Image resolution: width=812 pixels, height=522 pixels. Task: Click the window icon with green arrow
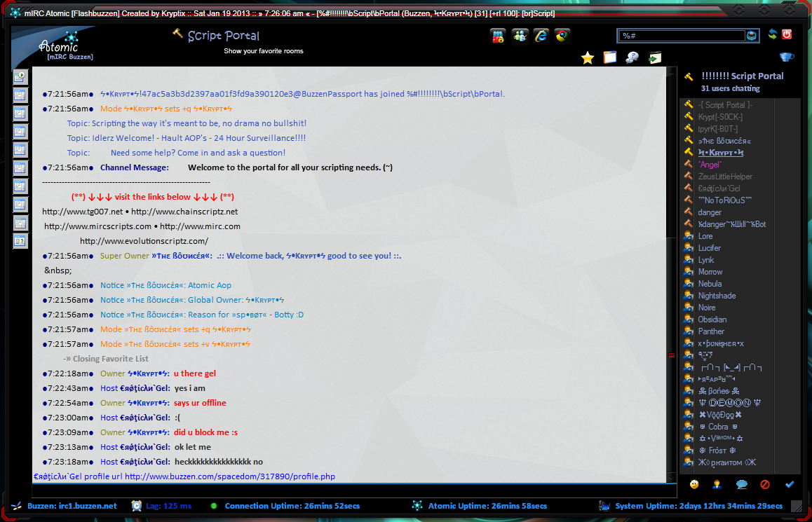(x=655, y=57)
